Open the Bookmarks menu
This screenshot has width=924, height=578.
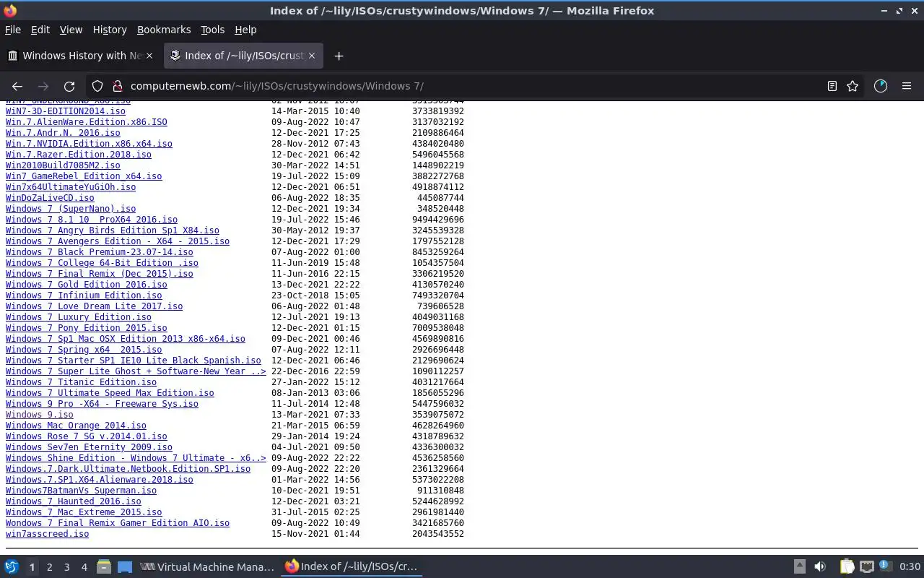coord(164,30)
